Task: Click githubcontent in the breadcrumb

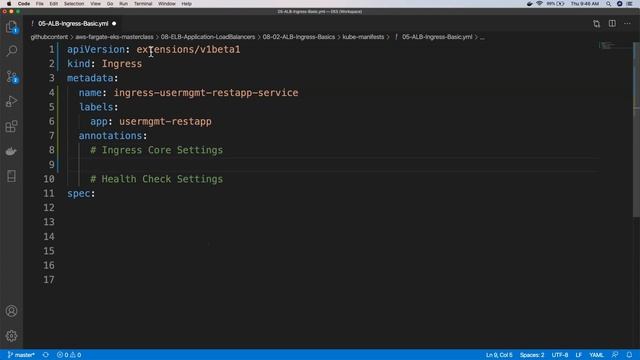Action: (x=49, y=37)
